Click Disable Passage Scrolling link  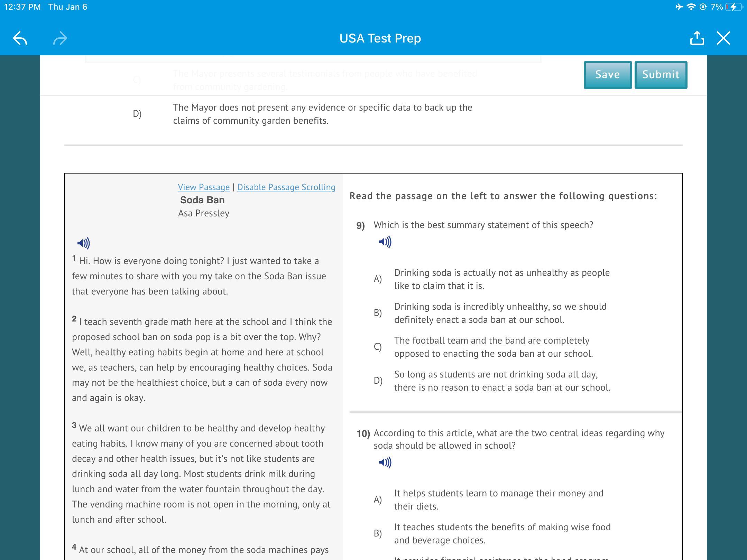pos(286,187)
